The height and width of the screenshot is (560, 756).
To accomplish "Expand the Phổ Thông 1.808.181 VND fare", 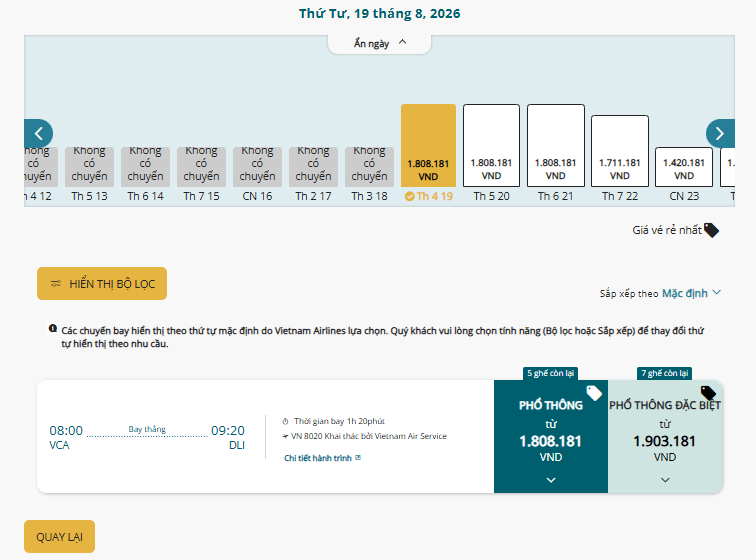I will point(551,437).
